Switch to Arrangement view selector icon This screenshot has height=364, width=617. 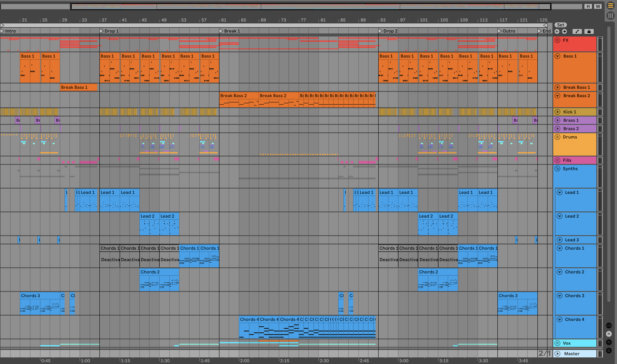click(610, 5)
